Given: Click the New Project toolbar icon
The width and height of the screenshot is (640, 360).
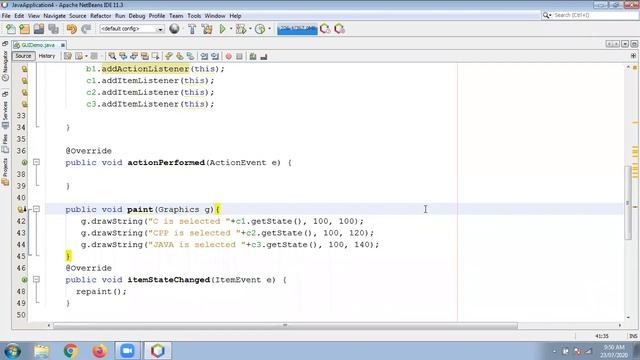Looking at the screenshot, I should point(24,29).
